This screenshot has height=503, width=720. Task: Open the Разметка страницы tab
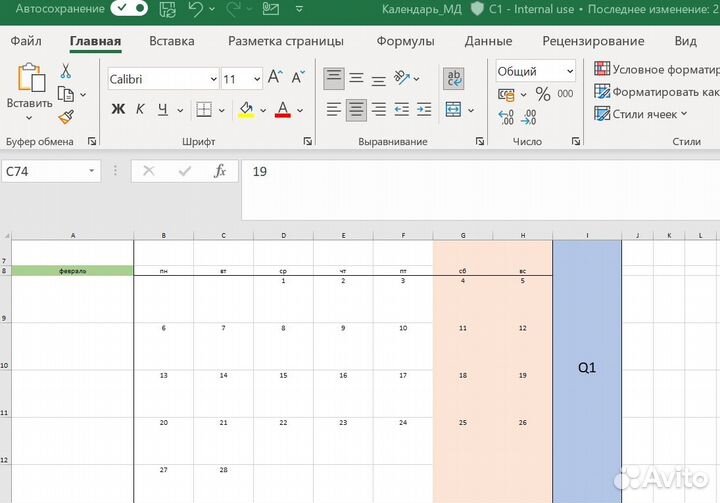pyautogui.click(x=286, y=41)
